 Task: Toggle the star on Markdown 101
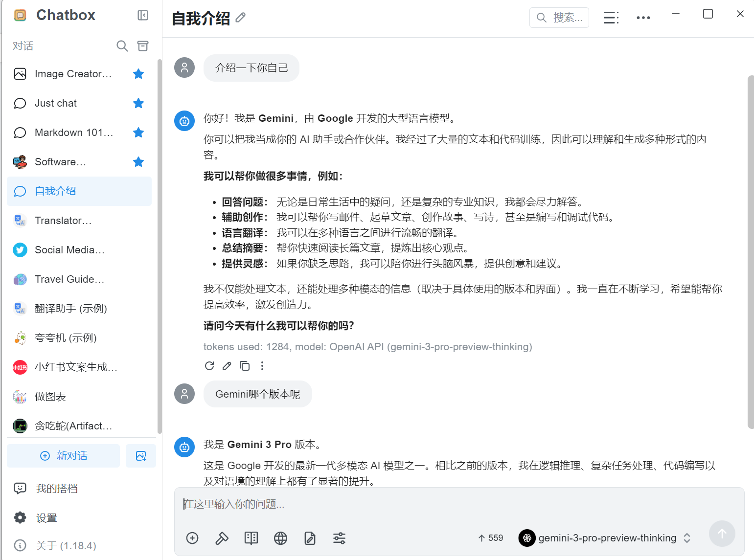138,133
